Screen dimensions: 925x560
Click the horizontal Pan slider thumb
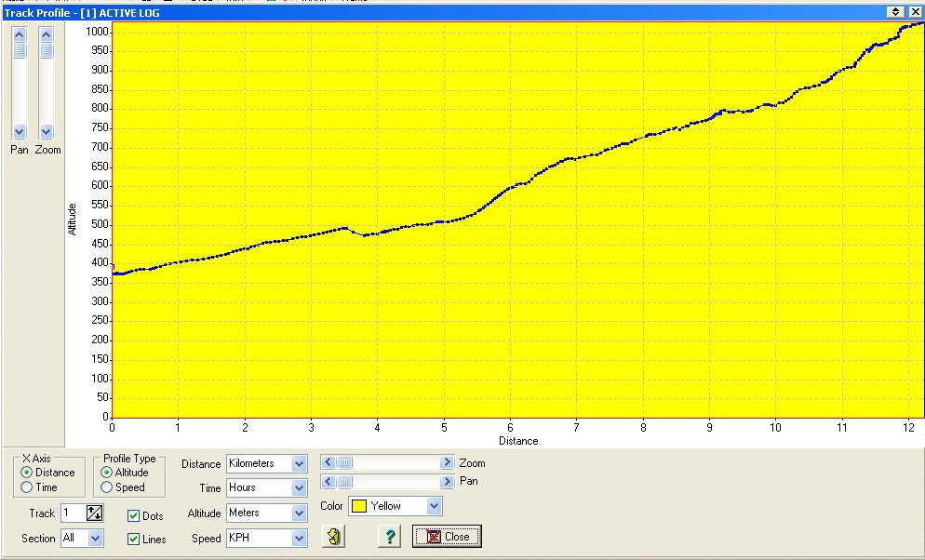pyautogui.click(x=344, y=482)
